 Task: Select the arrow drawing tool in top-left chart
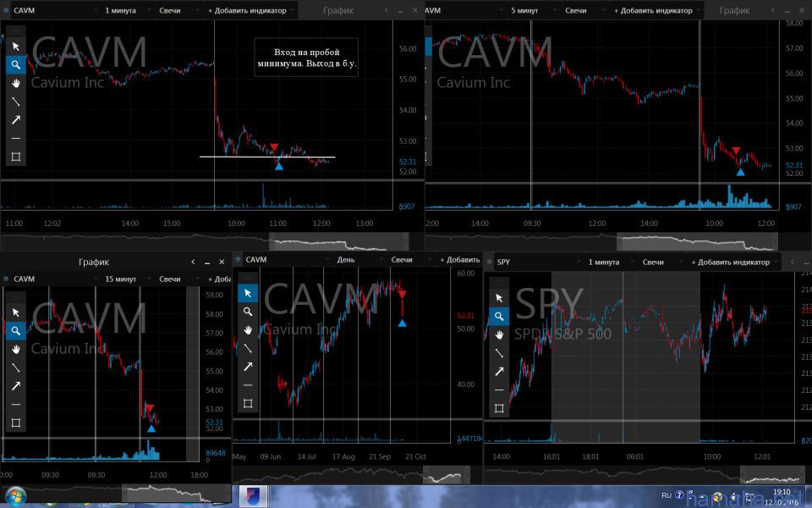(15, 119)
